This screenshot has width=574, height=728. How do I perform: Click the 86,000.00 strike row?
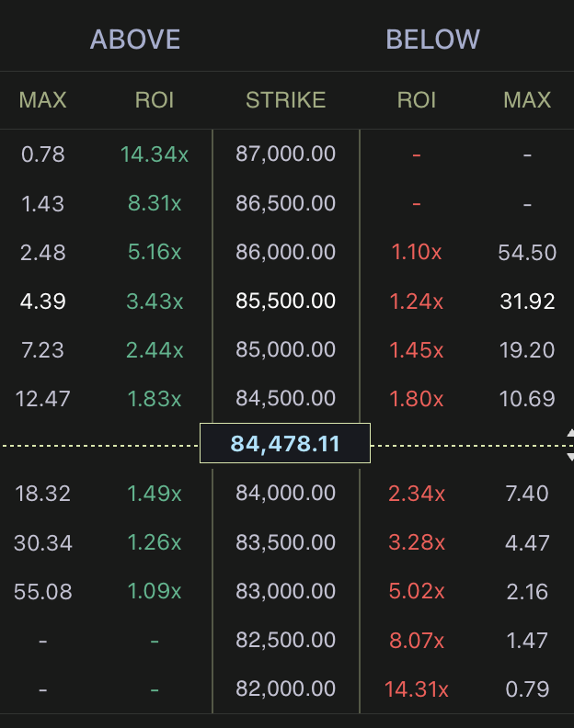(x=286, y=252)
